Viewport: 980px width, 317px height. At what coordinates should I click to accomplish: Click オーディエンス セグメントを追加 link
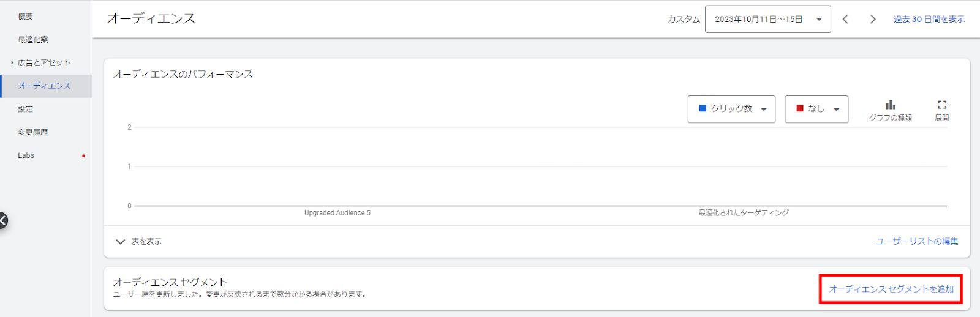coord(891,289)
